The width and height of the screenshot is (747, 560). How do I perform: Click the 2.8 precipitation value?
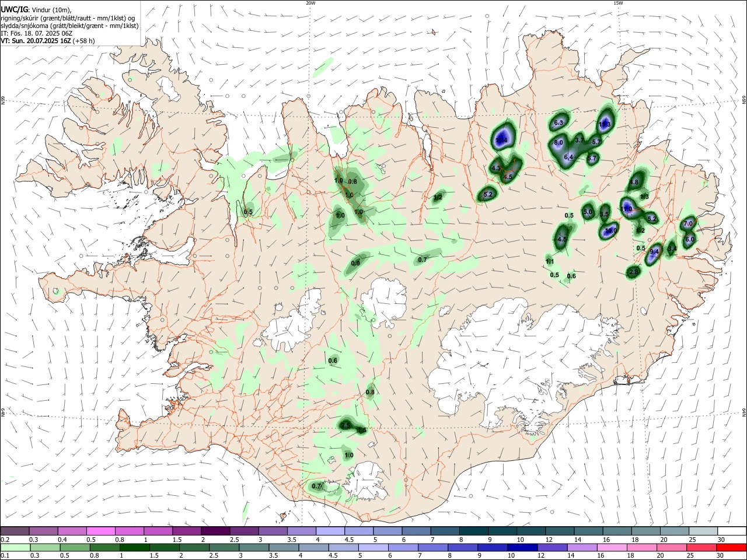(634, 272)
